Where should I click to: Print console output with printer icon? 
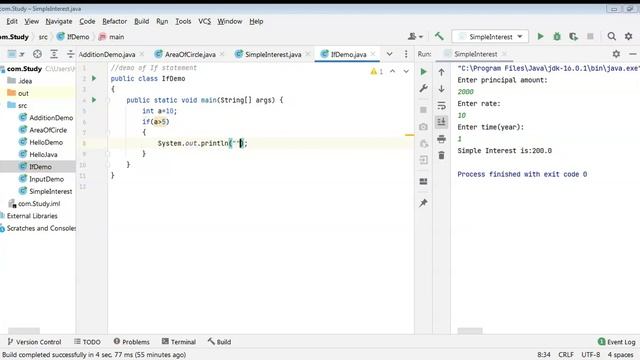coord(441,139)
